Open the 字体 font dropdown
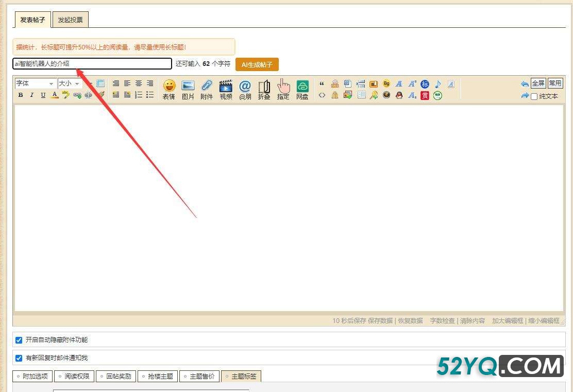The width and height of the screenshot is (573, 392). [x=35, y=83]
